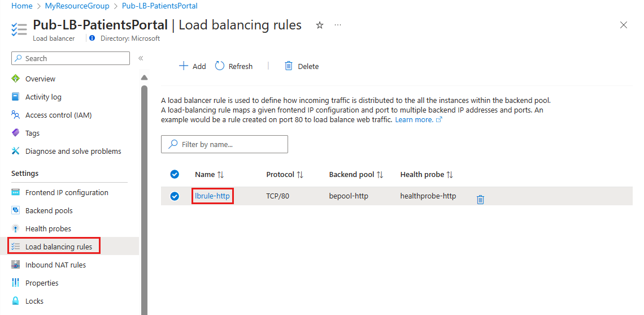The width and height of the screenshot is (644, 315).
Task: Open Frontend IP configuration
Action: (x=67, y=192)
